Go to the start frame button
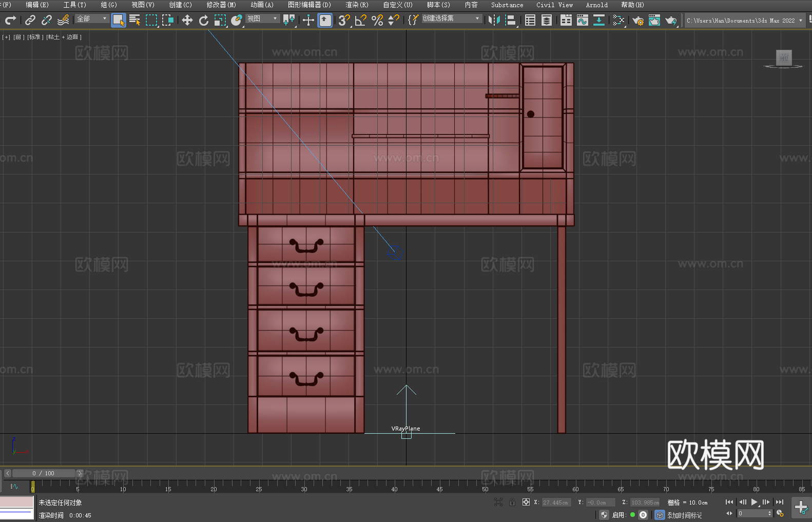This screenshot has height=522, width=812. pyautogui.click(x=729, y=502)
